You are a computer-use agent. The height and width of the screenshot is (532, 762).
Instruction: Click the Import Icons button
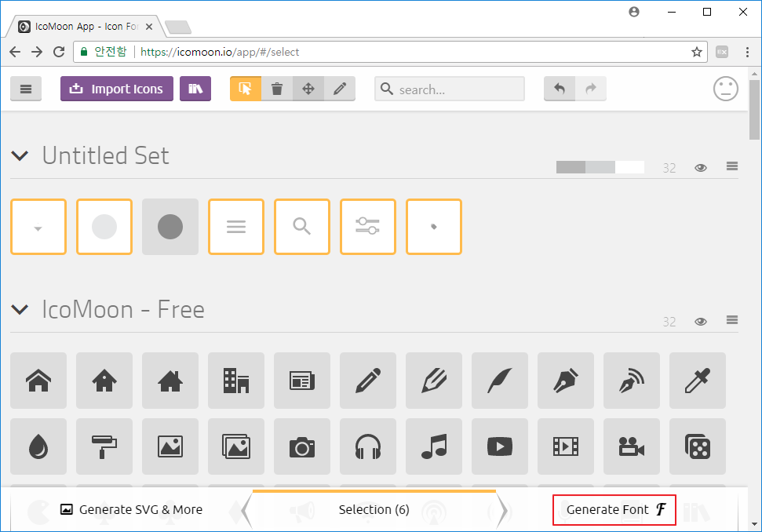click(x=117, y=89)
